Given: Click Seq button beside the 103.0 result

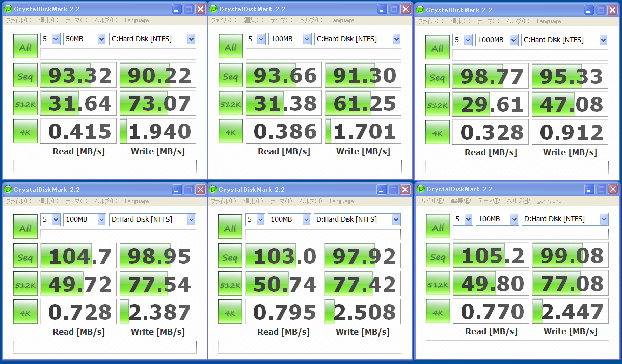Looking at the screenshot, I should 230,256.
